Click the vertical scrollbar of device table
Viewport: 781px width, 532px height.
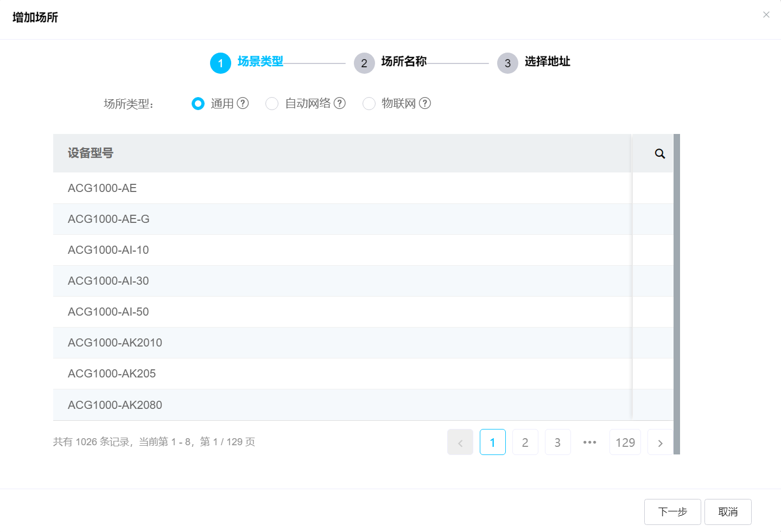click(x=677, y=294)
